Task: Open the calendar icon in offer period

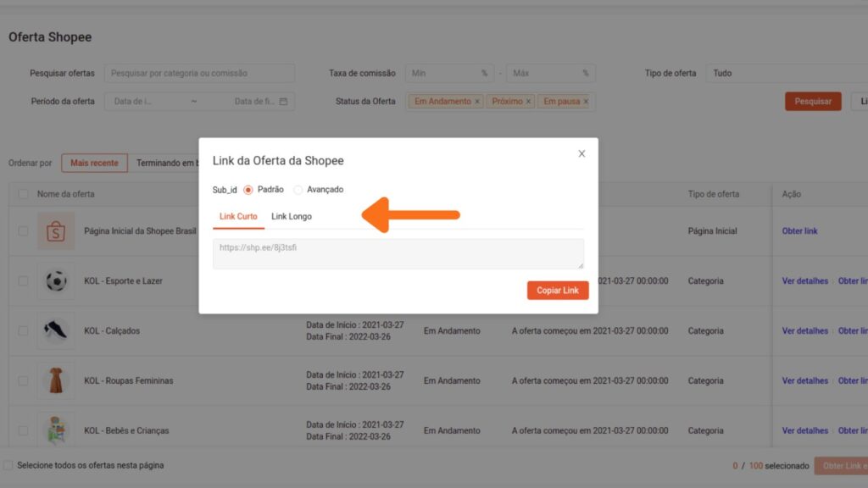Action: (283, 102)
